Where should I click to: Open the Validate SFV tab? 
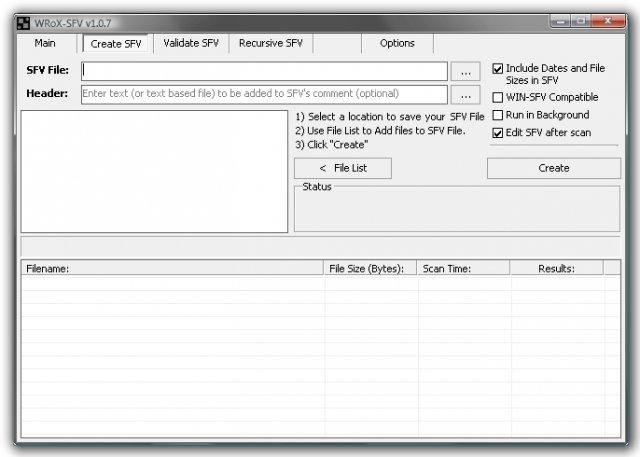[191, 43]
